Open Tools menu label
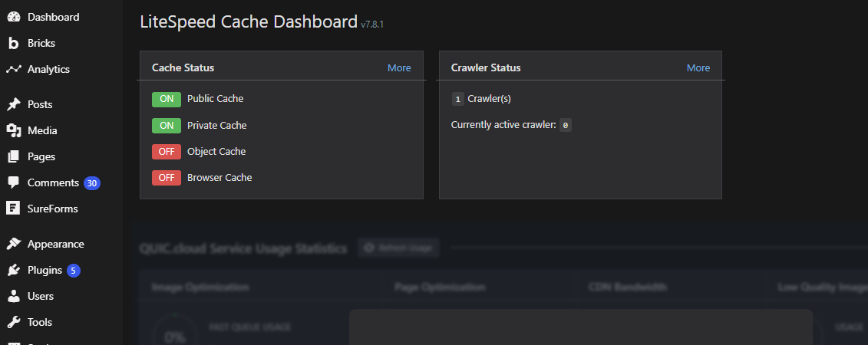The width and height of the screenshot is (868, 345). click(40, 322)
